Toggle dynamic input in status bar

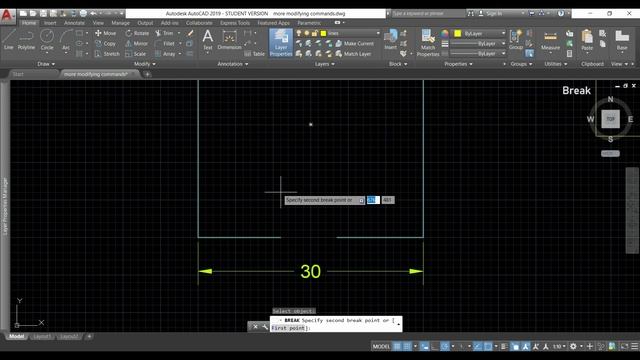point(424,346)
